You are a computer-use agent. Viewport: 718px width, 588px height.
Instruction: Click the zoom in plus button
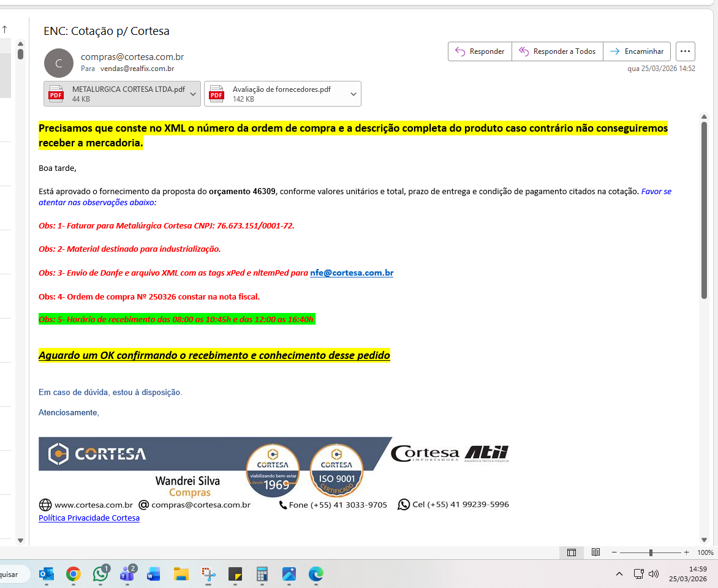pyautogui.click(x=686, y=552)
